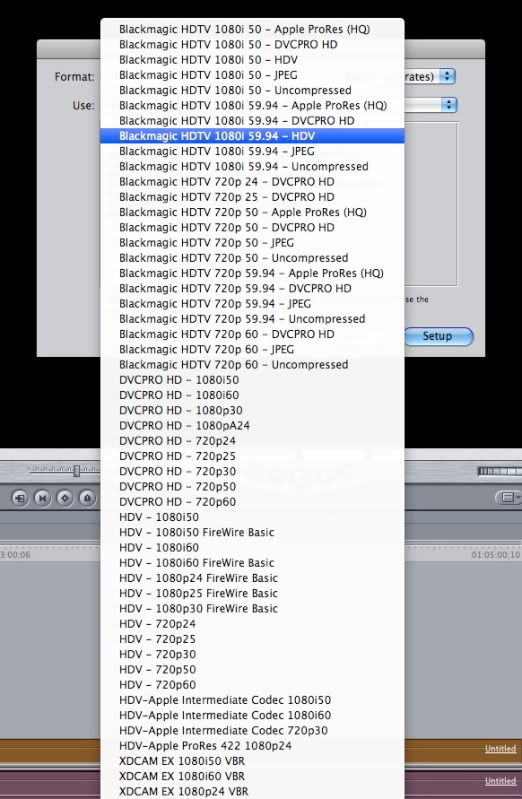The height and width of the screenshot is (799, 522).
Task: Pick HDV – 720p60 entry
Action: [x=252, y=685]
